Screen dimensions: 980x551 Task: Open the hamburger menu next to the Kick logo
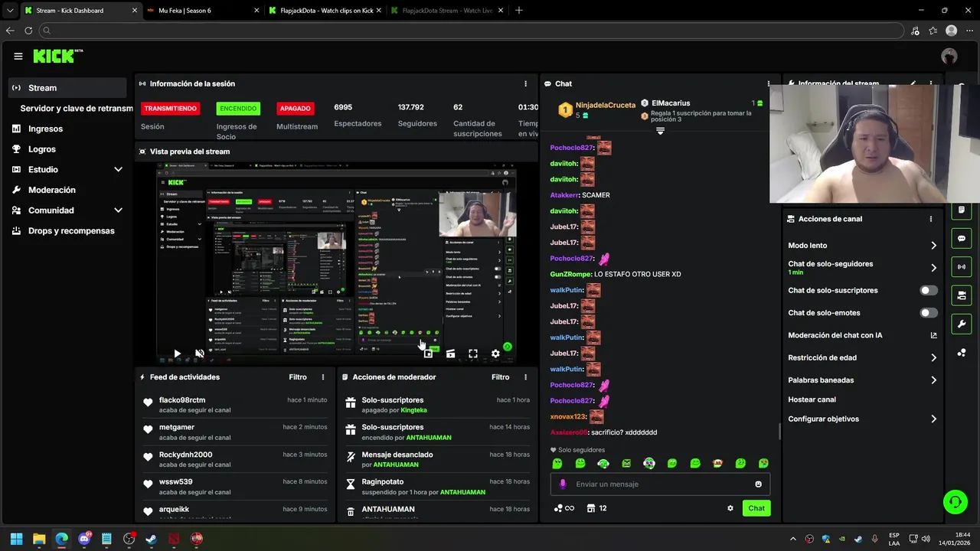(18, 56)
